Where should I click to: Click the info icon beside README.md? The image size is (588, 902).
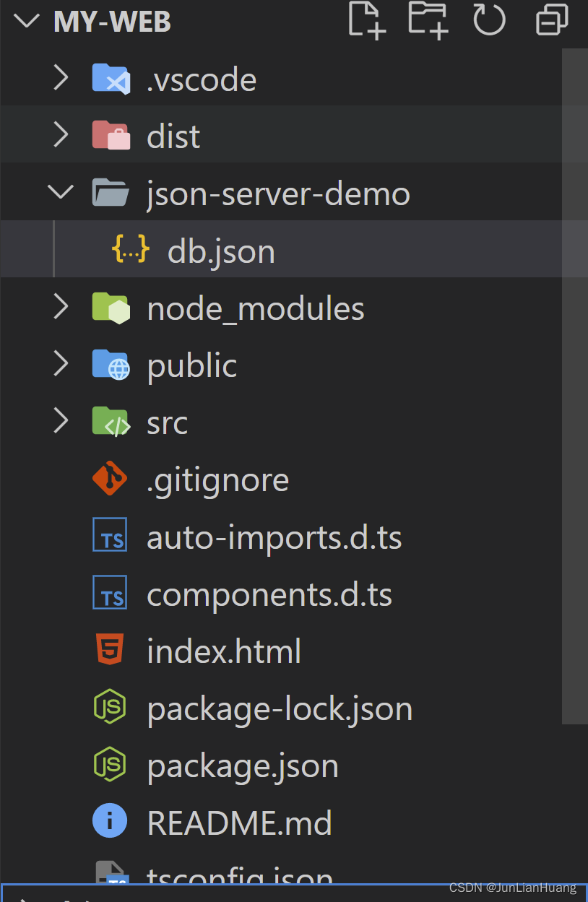[110, 821]
